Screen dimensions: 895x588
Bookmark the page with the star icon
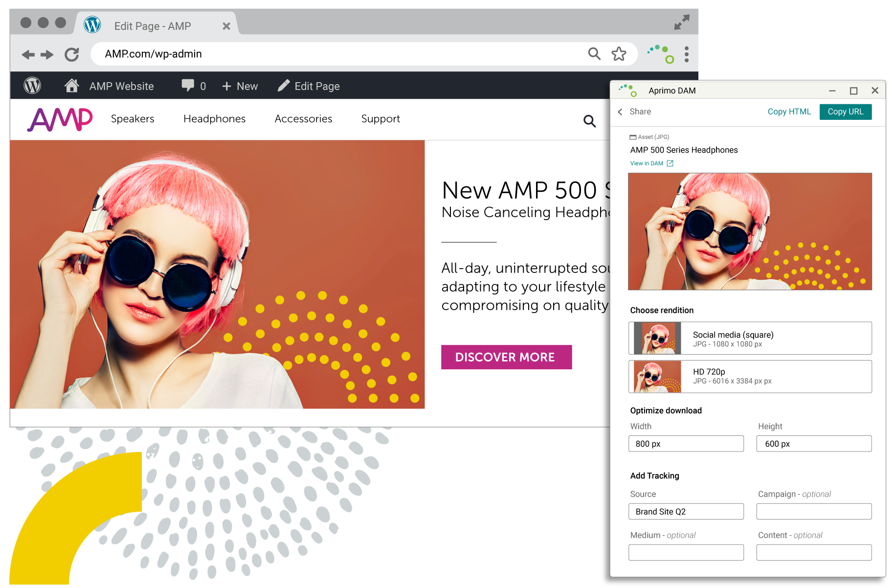(619, 54)
